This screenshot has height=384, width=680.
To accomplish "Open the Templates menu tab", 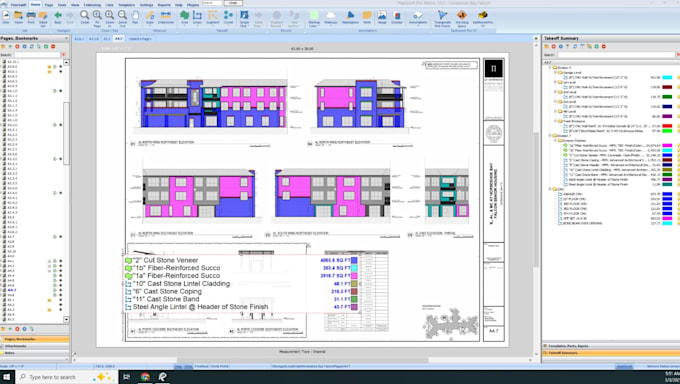I will [127, 5].
